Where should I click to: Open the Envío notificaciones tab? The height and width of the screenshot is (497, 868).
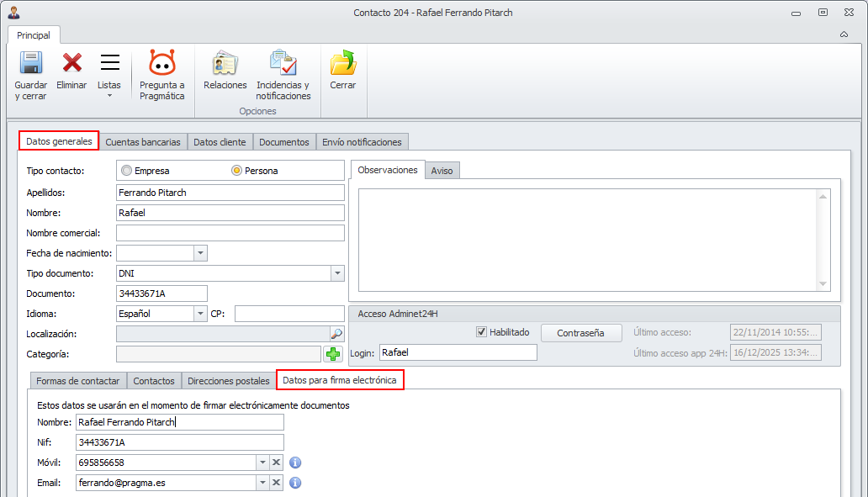[x=362, y=142]
